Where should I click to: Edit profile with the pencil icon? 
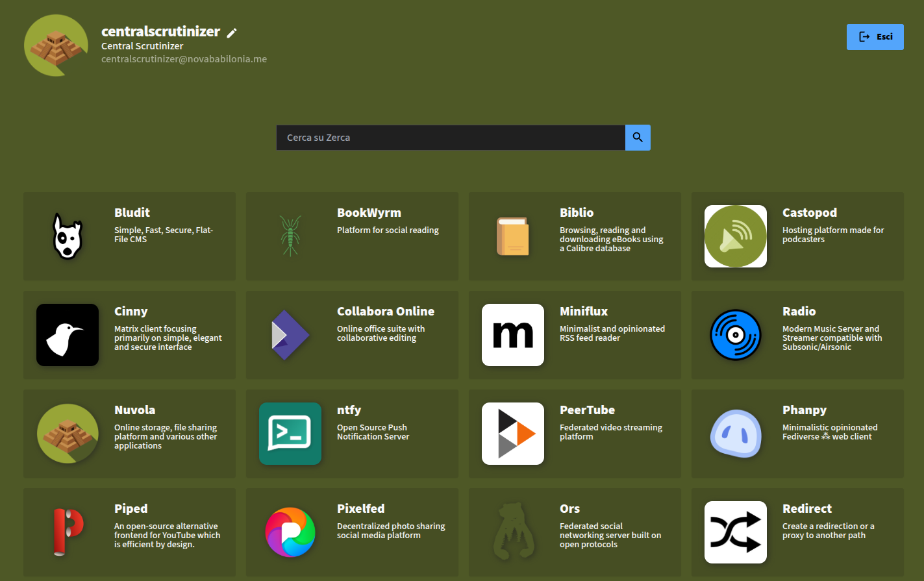pos(232,32)
